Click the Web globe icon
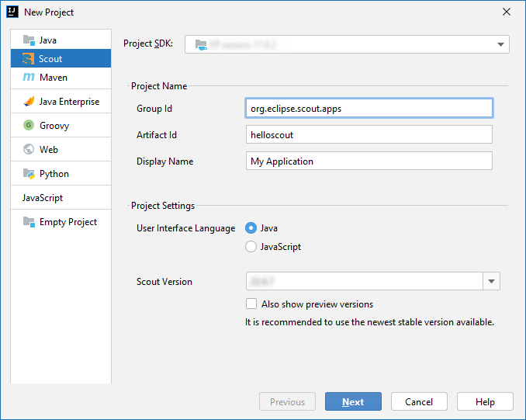The width and height of the screenshot is (526, 420). (x=29, y=150)
